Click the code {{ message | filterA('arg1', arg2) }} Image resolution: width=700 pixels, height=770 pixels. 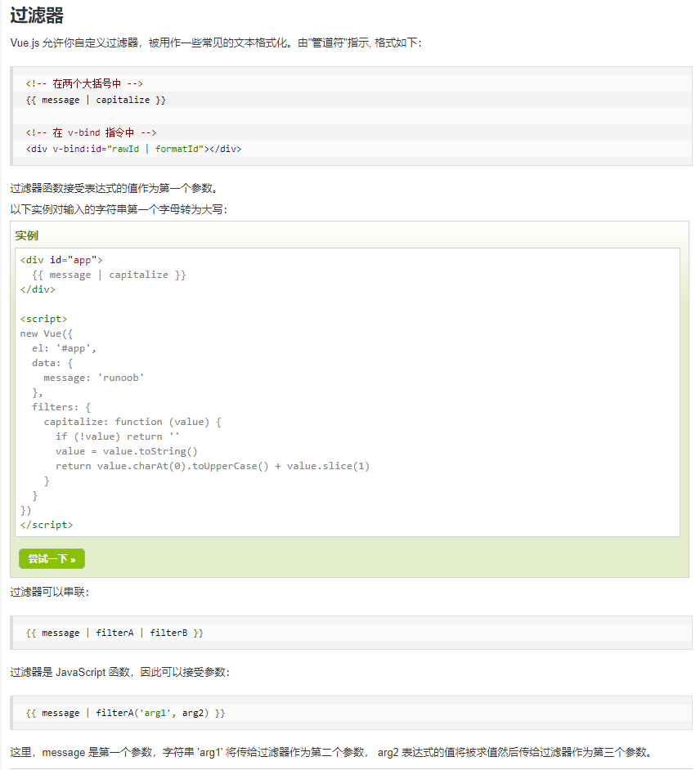click(125, 713)
